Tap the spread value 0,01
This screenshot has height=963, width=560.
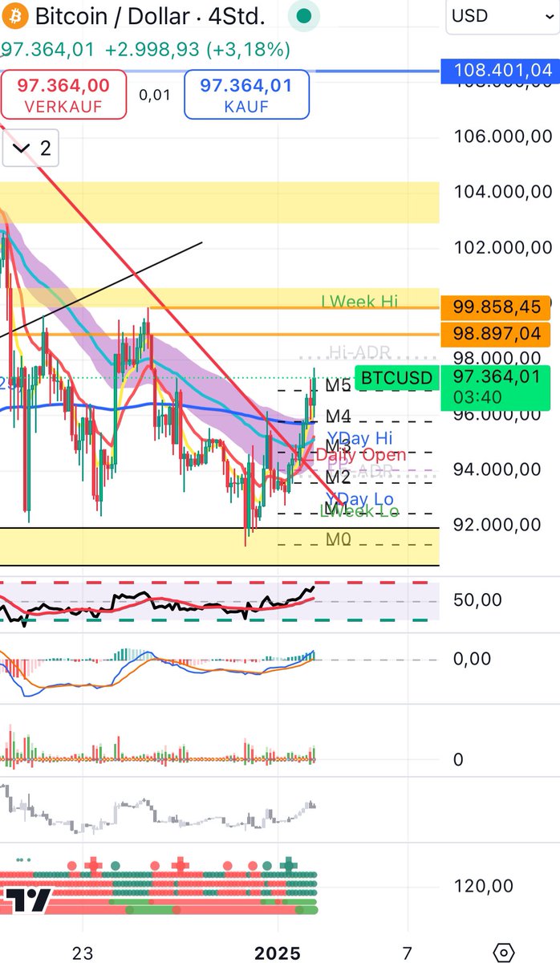155,95
